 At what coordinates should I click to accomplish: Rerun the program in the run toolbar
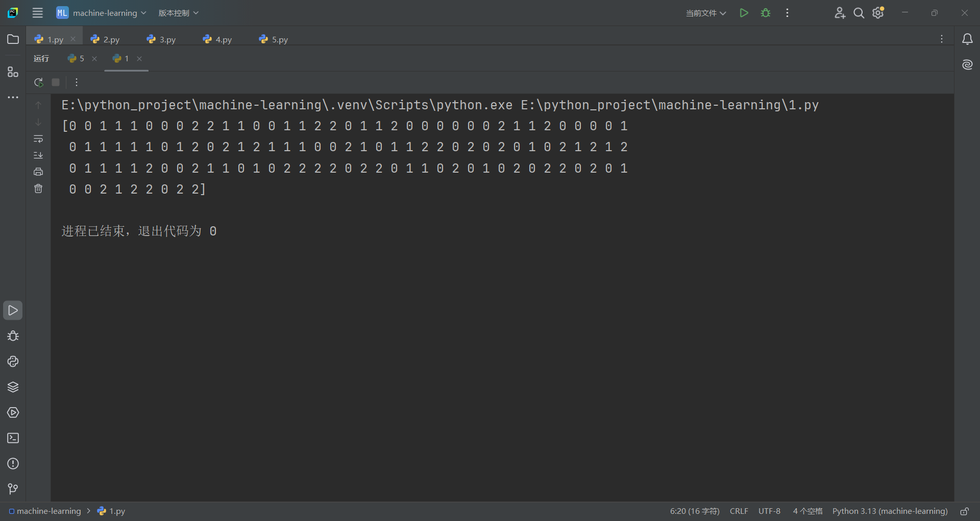38,82
